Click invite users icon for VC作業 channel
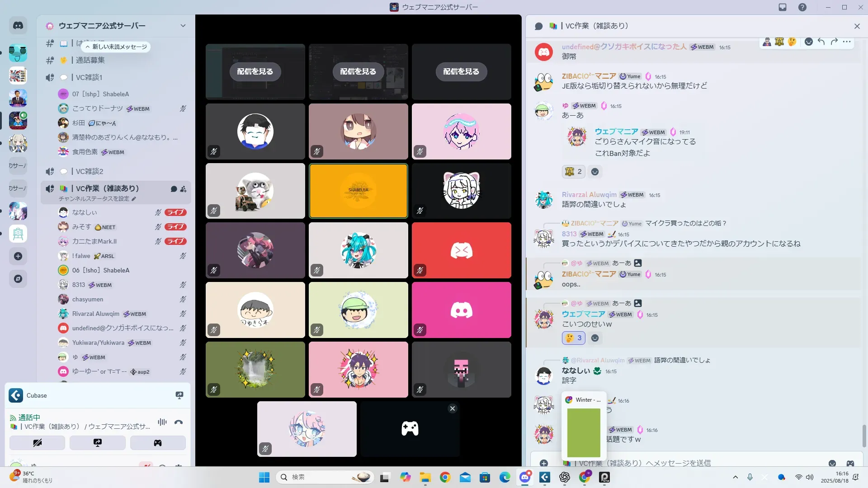Screen dimensions: 868x488 [x=183, y=189]
